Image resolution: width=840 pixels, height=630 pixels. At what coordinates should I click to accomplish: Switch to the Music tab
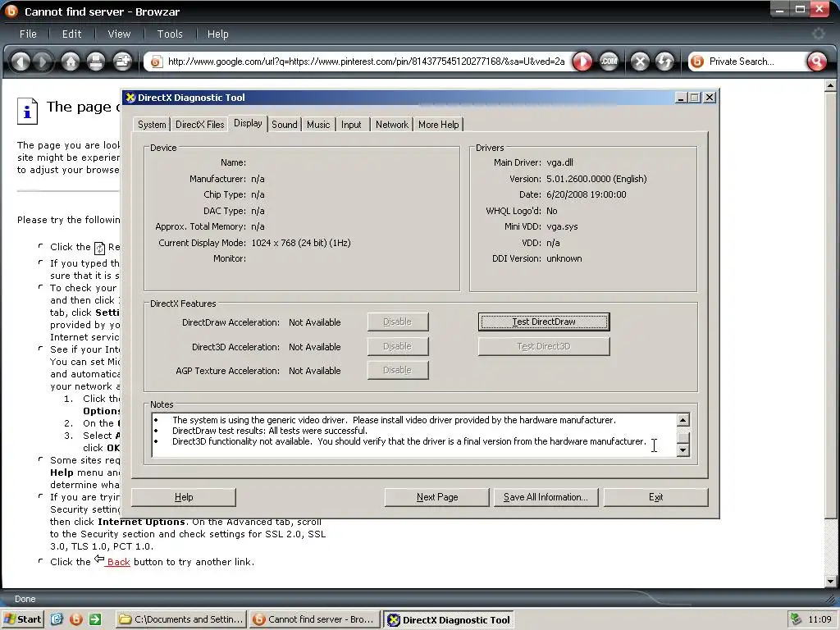[318, 125]
